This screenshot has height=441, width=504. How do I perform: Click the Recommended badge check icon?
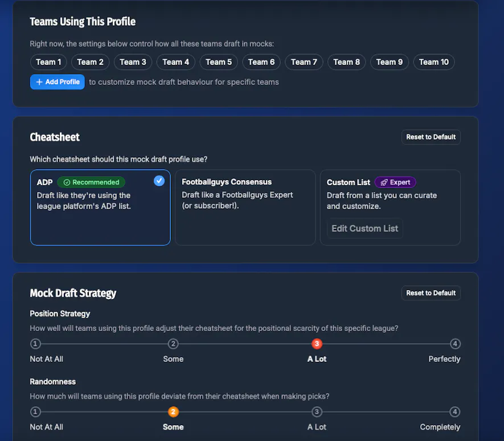tap(67, 182)
